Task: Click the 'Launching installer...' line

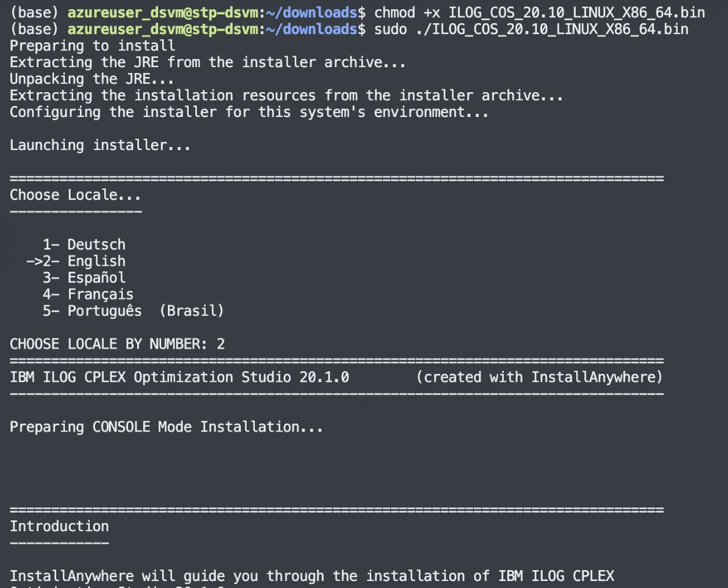Action: click(100, 145)
